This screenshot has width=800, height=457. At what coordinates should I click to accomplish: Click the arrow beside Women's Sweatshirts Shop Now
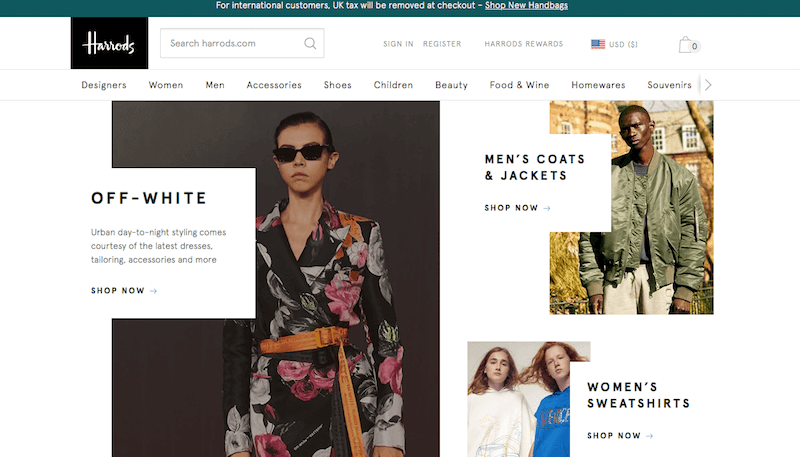click(x=649, y=436)
